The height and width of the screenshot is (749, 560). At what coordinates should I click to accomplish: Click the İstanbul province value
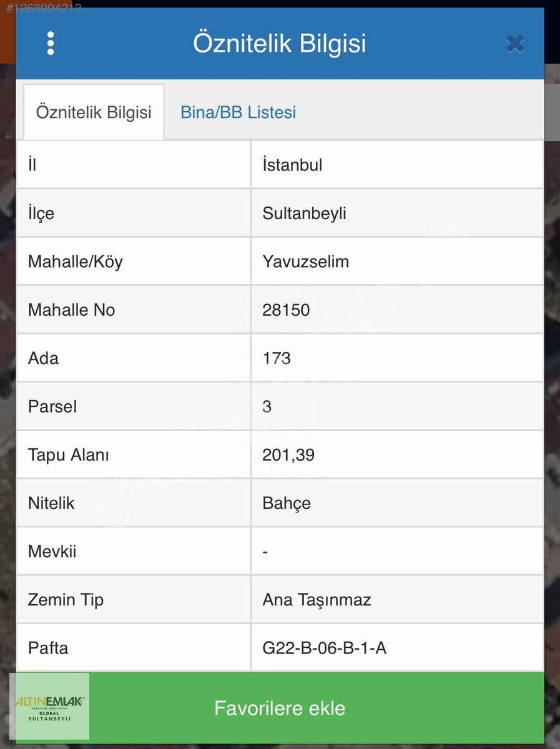pos(292,165)
